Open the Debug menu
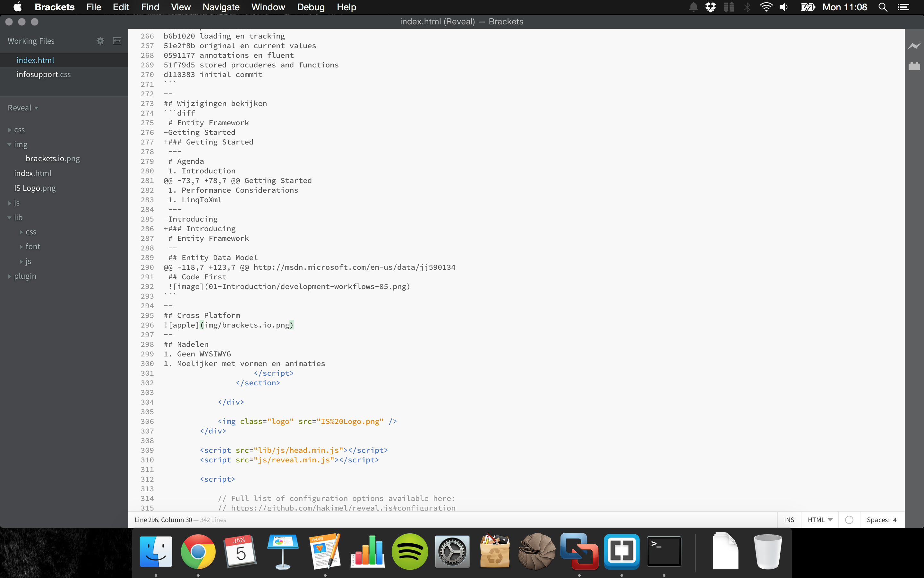This screenshot has width=924, height=578. pos(311,7)
